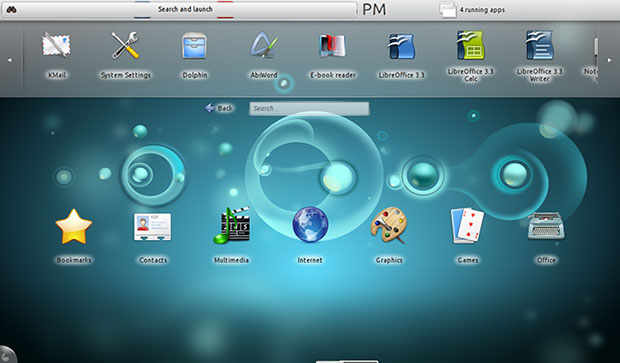Click the round button in the bottom-left corner

pyautogui.click(x=6, y=354)
